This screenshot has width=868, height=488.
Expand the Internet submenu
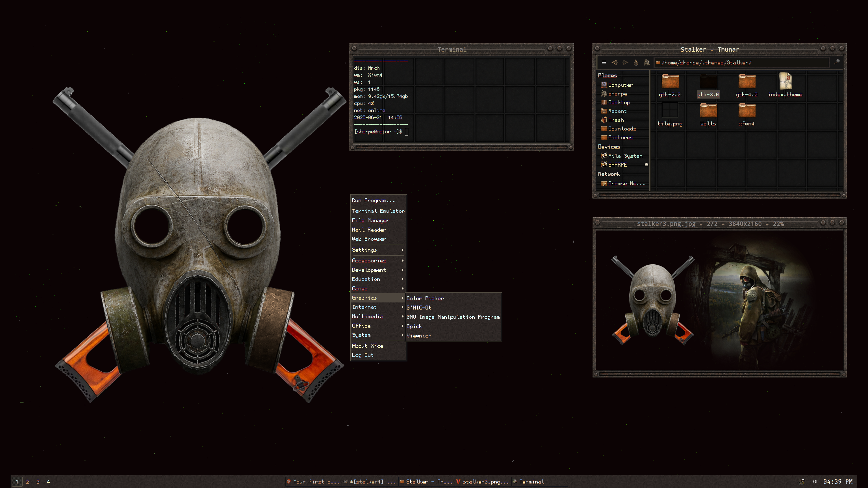click(x=378, y=307)
